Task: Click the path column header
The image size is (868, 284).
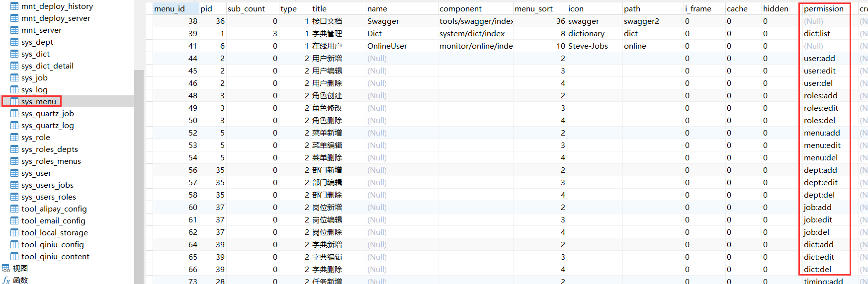Action: [653, 9]
